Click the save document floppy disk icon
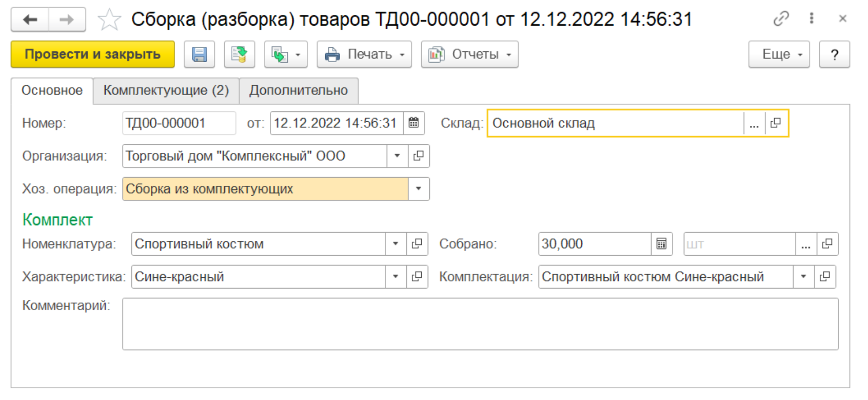Screen dimensions: 868x400 pyautogui.click(x=199, y=54)
